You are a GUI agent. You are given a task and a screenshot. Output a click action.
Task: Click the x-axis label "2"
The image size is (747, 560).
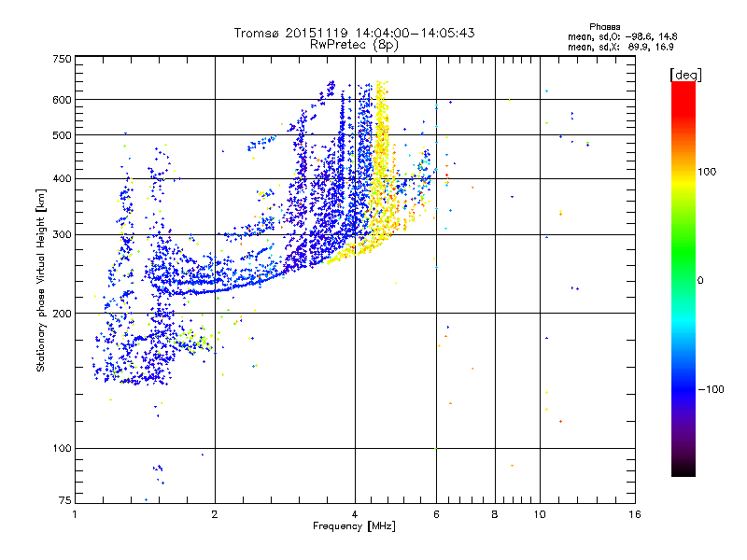pyautogui.click(x=215, y=514)
